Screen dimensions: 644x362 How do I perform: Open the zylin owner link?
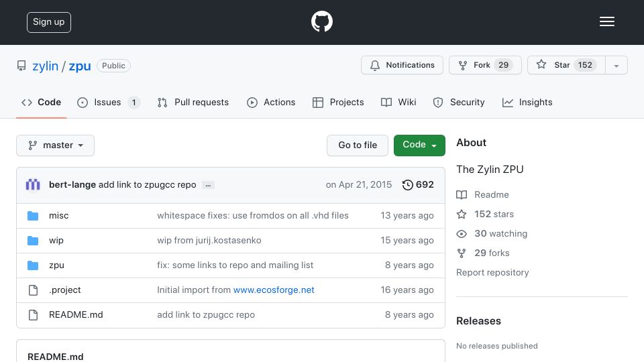pyautogui.click(x=45, y=66)
